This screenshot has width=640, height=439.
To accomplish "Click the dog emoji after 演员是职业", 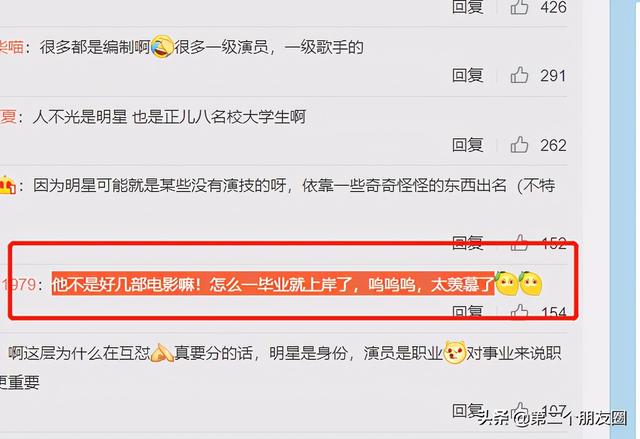I will pos(454,353).
